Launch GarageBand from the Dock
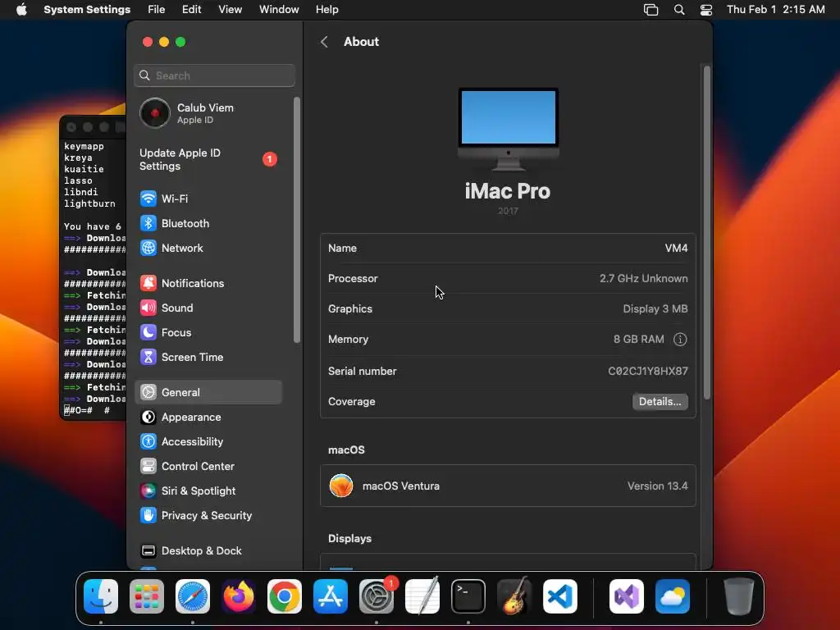This screenshot has height=630, width=840. [x=514, y=596]
